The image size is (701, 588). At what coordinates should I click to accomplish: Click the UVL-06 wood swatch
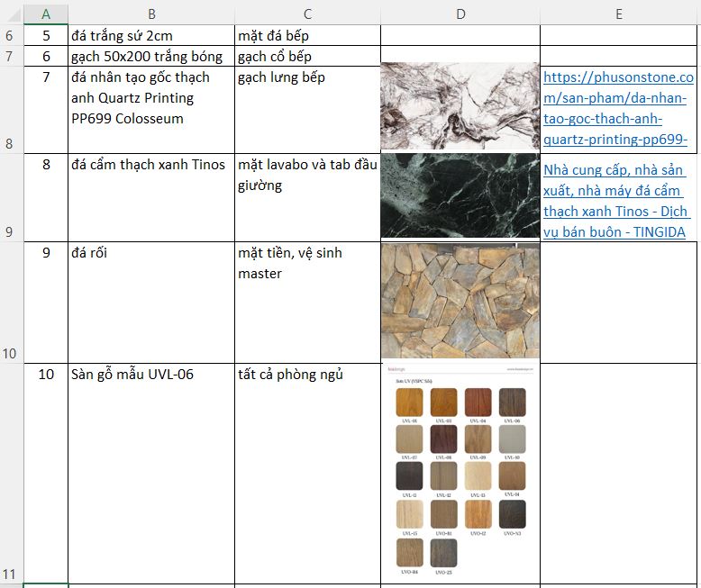[x=512, y=403]
